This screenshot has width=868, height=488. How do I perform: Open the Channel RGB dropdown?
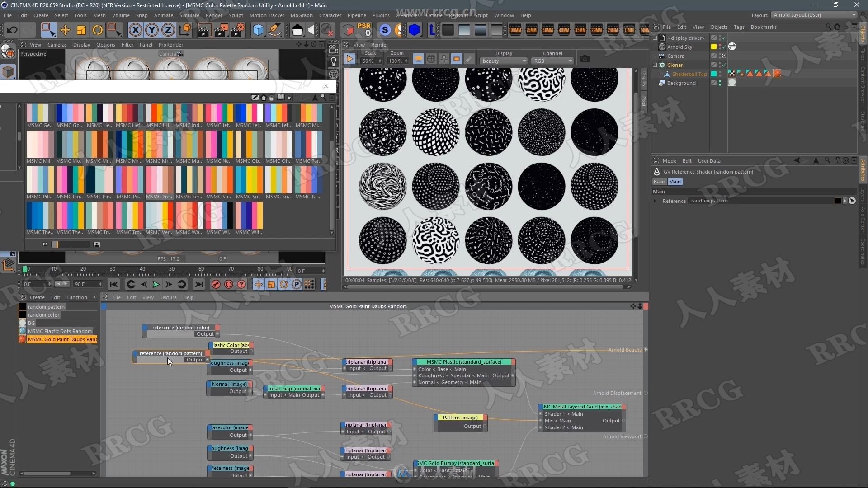coord(552,61)
